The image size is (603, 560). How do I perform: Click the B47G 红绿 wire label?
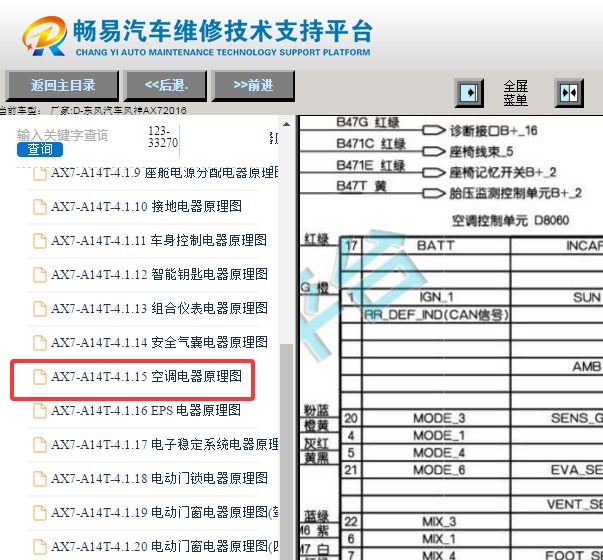tap(368, 122)
